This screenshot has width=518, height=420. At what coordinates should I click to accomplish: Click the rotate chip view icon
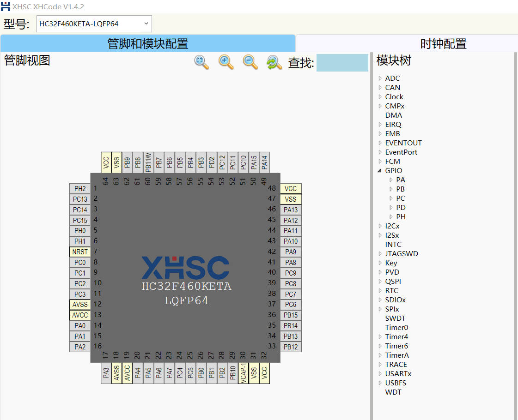tap(274, 63)
